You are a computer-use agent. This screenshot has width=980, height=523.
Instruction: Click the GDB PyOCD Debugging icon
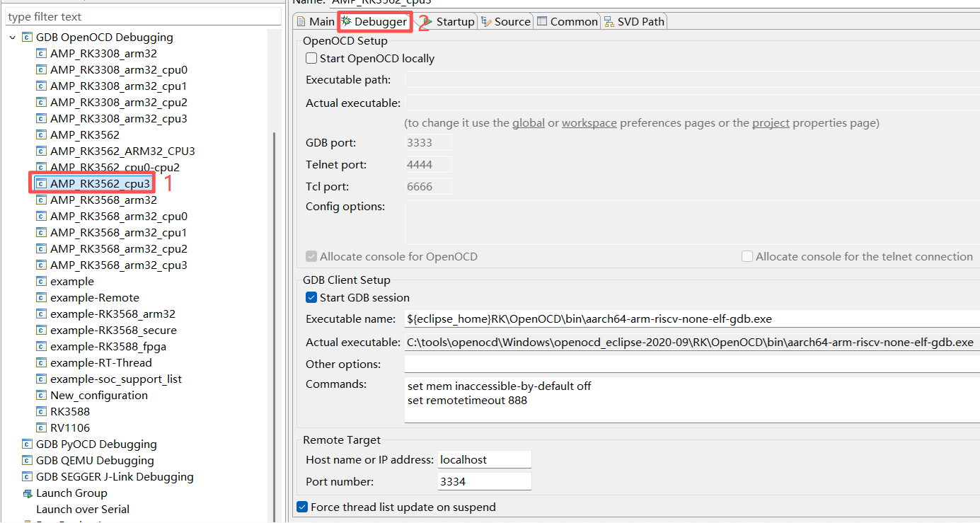tap(28, 444)
